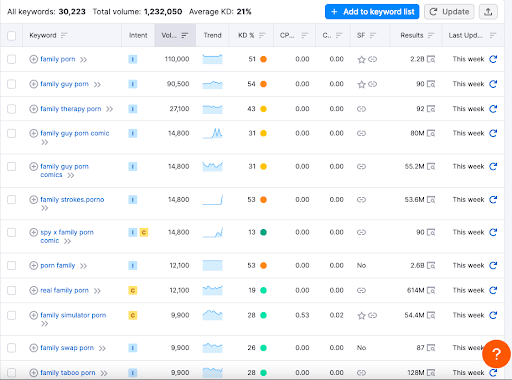
Task: Refresh the row with 614M results
Action: (x=493, y=290)
